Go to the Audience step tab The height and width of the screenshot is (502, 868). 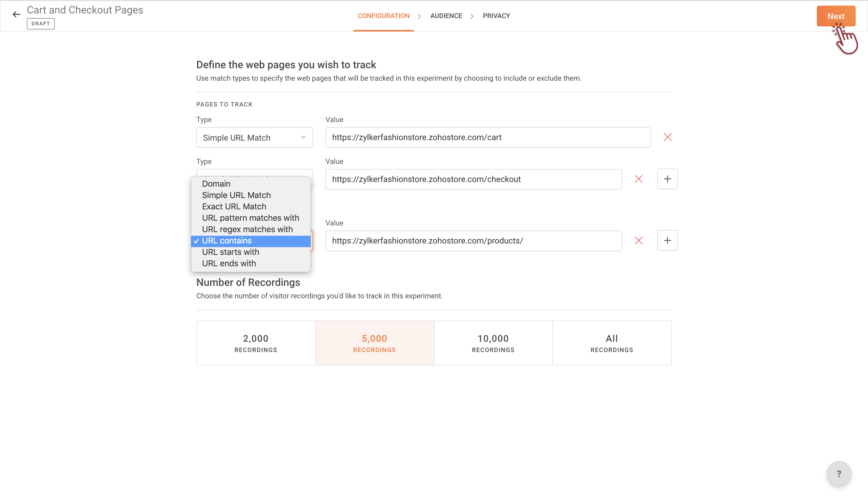[x=446, y=16]
